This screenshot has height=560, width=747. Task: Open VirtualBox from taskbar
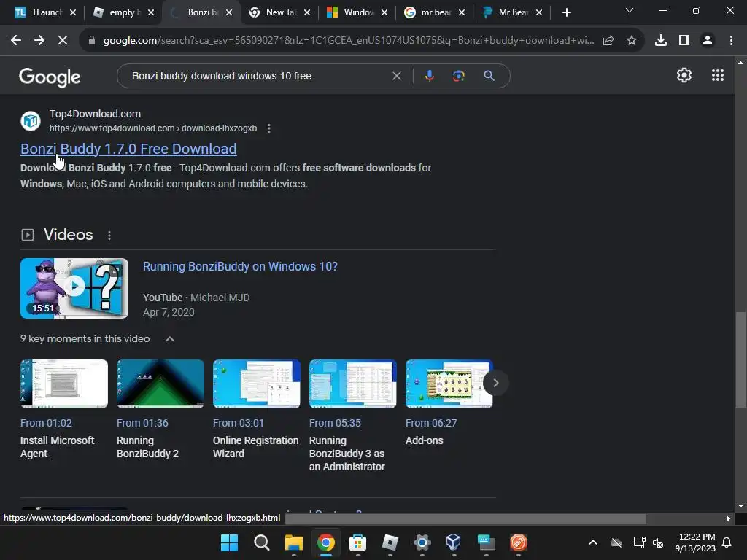[454, 542]
